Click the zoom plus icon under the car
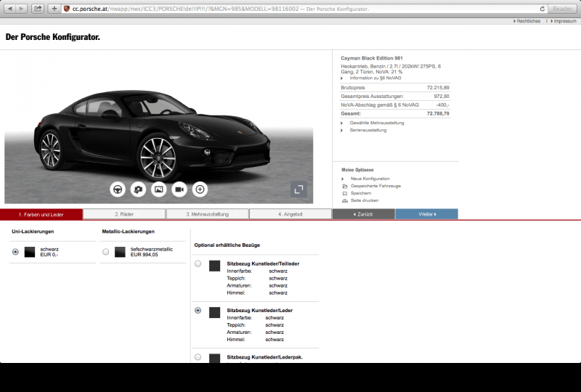Image resolution: width=581 pixels, height=392 pixels. (x=200, y=189)
